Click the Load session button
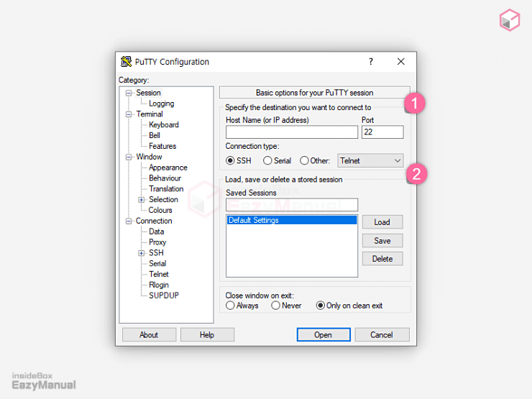The height and width of the screenshot is (399, 532). (x=382, y=222)
